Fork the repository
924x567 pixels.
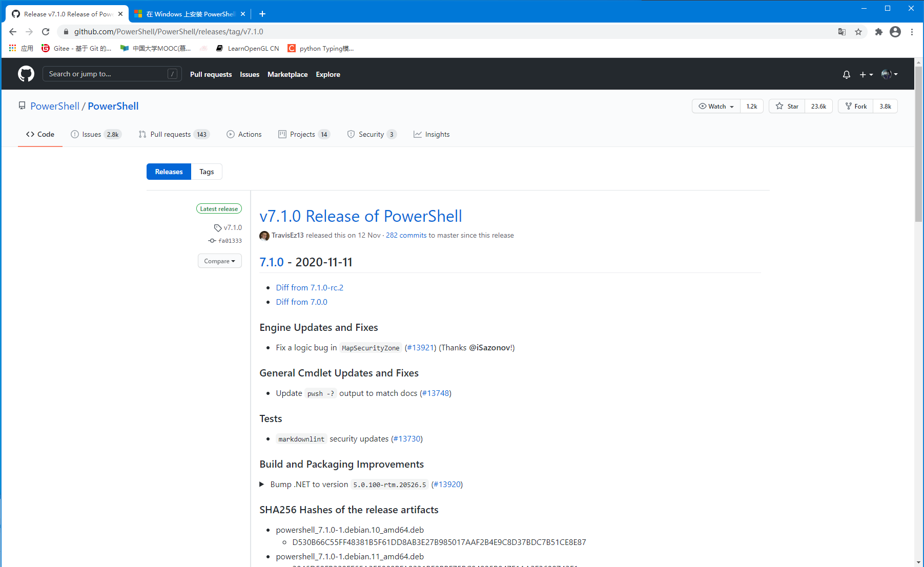click(x=856, y=106)
